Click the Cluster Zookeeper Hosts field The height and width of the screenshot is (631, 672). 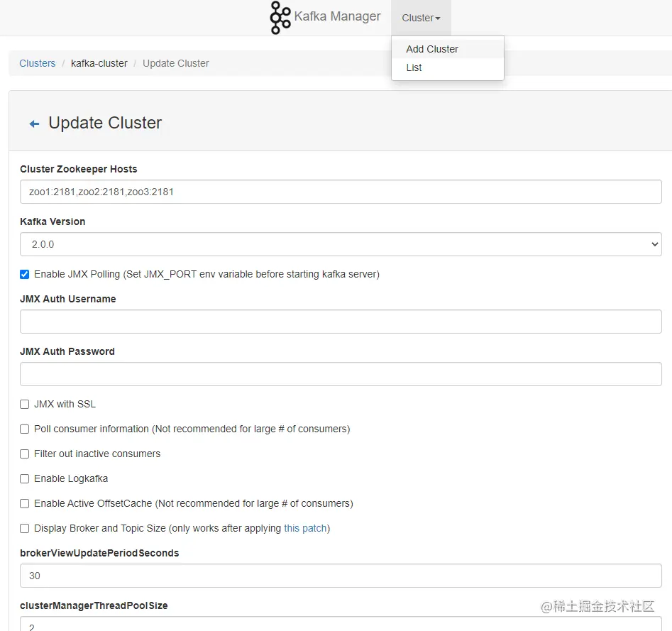[341, 192]
